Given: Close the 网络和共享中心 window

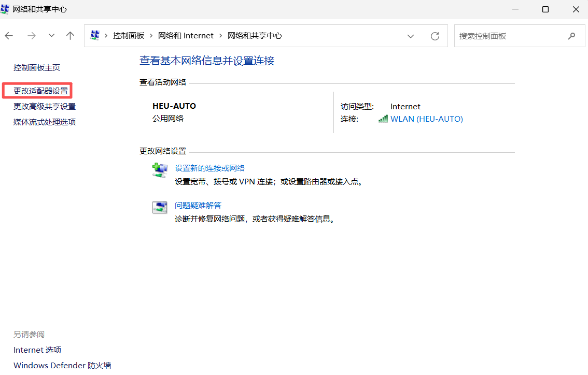Looking at the screenshot, I should point(576,9).
